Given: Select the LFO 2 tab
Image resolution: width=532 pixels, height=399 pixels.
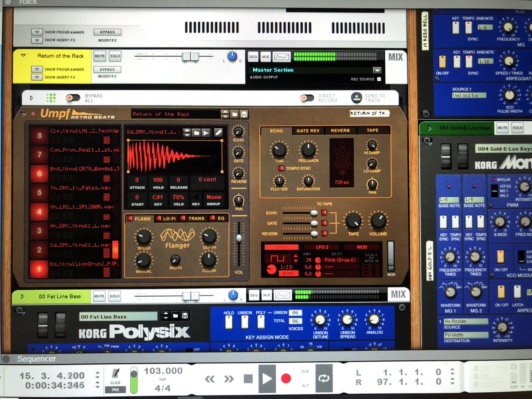Looking at the screenshot, I should [x=322, y=247].
